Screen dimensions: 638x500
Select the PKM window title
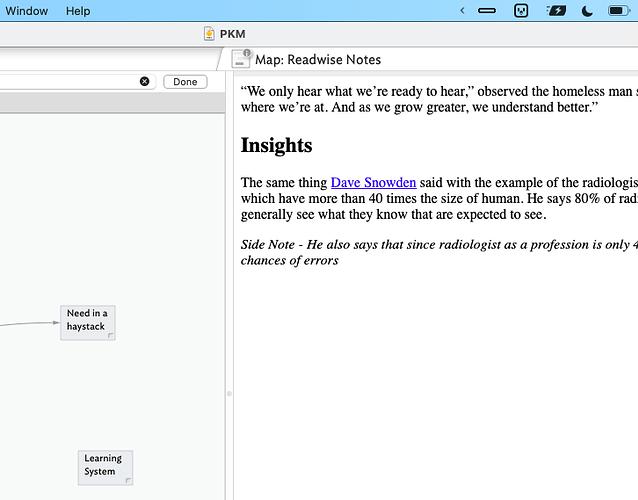[232, 34]
